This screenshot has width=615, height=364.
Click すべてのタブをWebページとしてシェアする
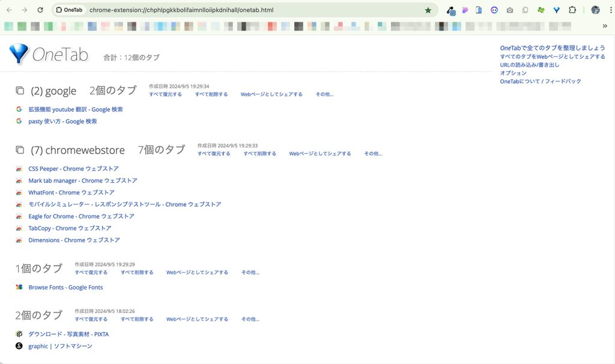[553, 56]
